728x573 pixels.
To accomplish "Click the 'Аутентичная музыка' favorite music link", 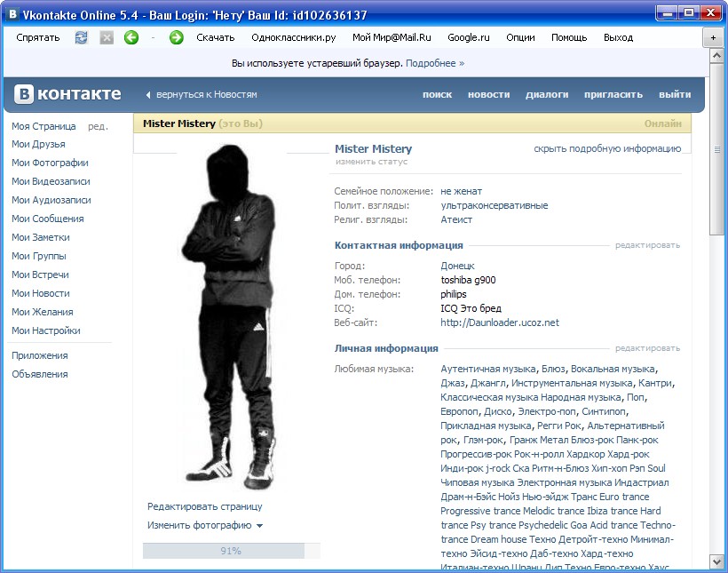I will point(488,369).
